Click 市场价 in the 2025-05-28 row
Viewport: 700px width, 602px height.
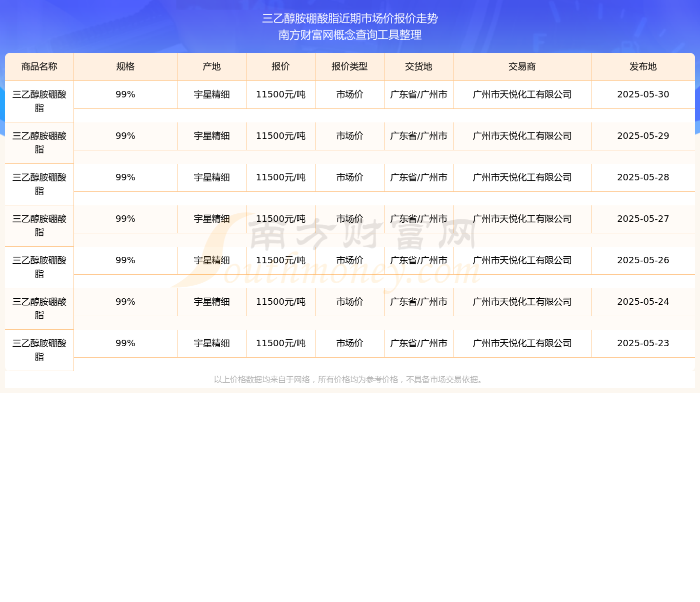click(350, 177)
